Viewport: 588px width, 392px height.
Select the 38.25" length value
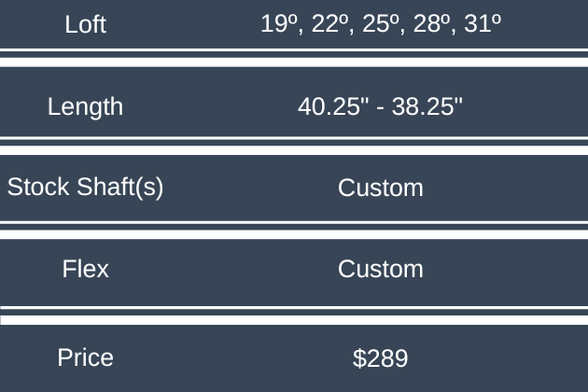431,105
